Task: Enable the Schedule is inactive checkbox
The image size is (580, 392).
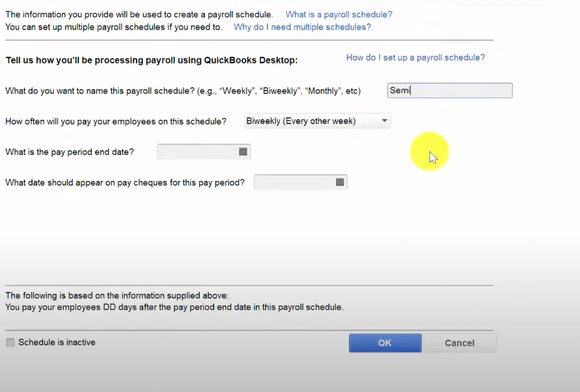Action: click(10, 342)
